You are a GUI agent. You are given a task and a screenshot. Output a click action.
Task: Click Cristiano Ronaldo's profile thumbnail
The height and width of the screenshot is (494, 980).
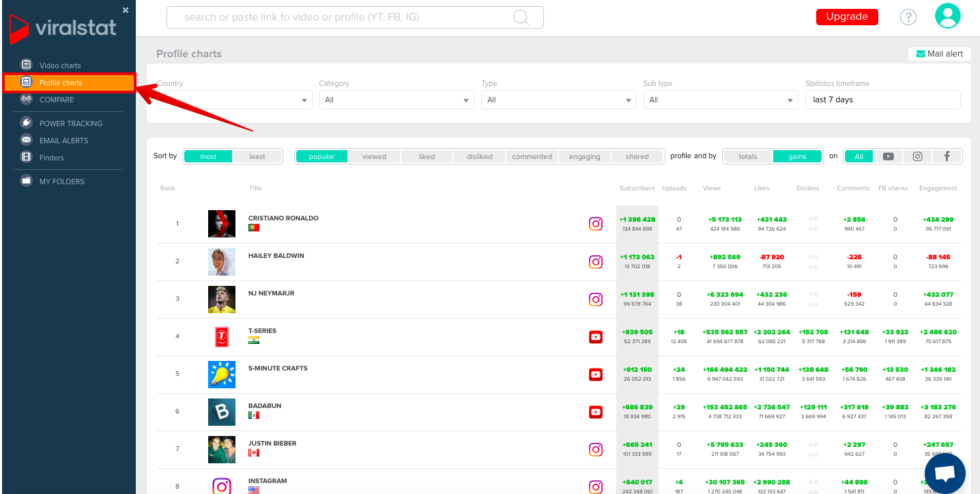(222, 224)
